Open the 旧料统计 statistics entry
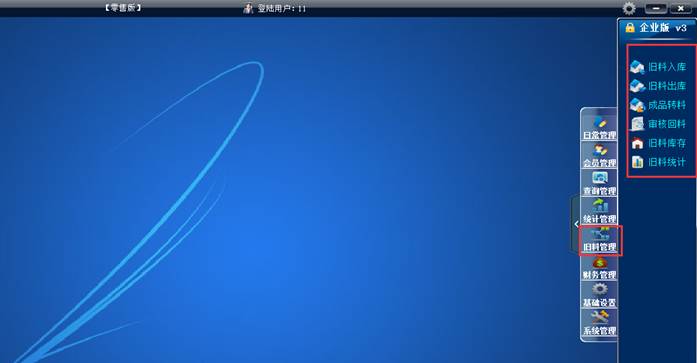Image resolution: width=697 pixels, height=363 pixels. point(658,162)
